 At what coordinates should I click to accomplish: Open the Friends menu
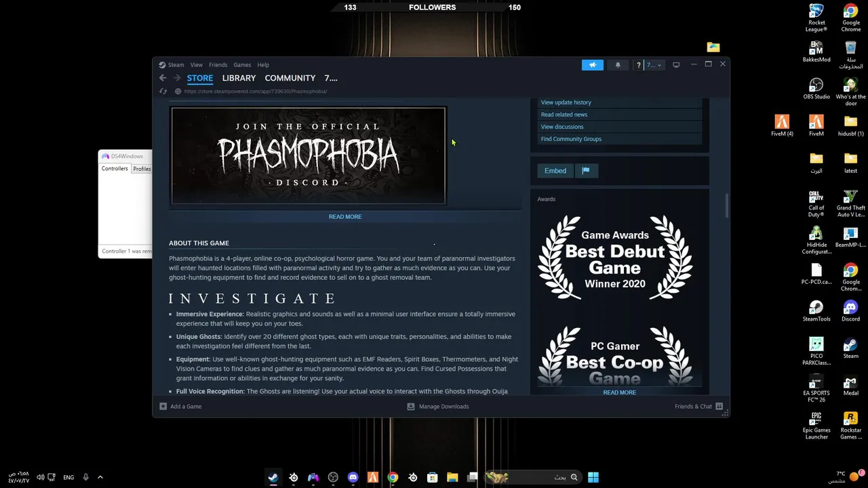[218, 65]
